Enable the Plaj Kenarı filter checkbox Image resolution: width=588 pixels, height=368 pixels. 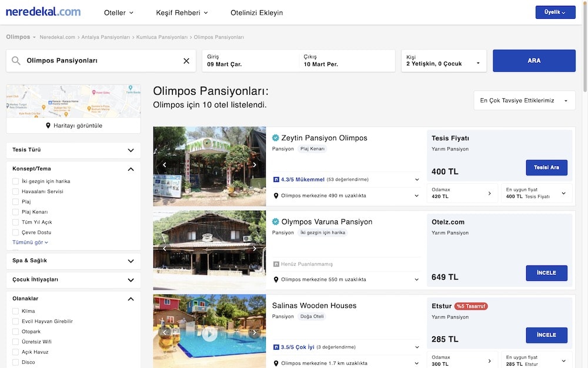(x=16, y=212)
